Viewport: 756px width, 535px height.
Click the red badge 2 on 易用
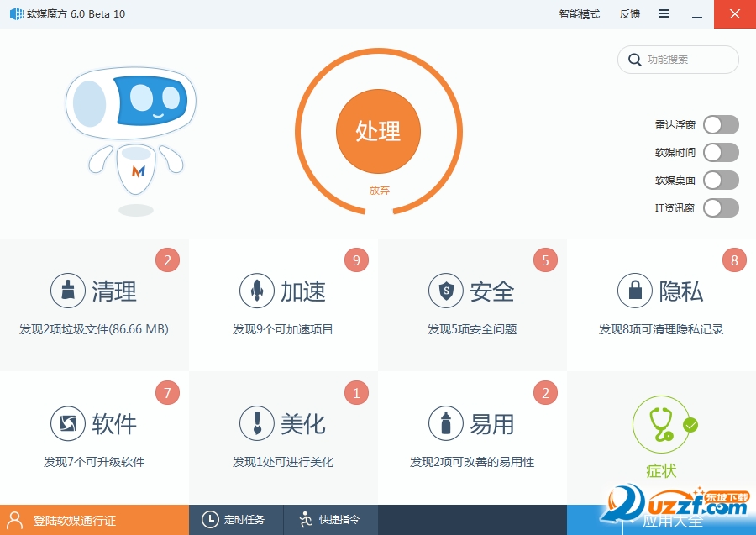click(545, 393)
